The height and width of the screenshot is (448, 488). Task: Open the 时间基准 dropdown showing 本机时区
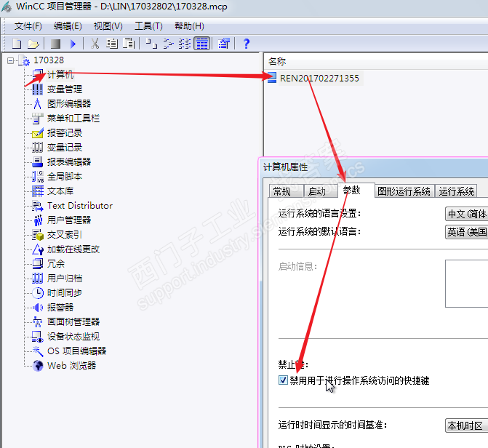pos(466,425)
